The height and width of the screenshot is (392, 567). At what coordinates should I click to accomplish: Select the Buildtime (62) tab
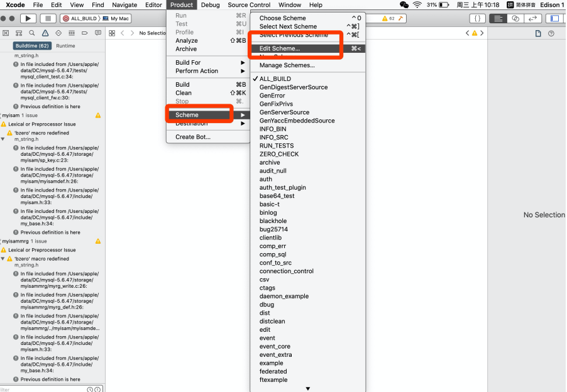pyautogui.click(x=32, y=46)
